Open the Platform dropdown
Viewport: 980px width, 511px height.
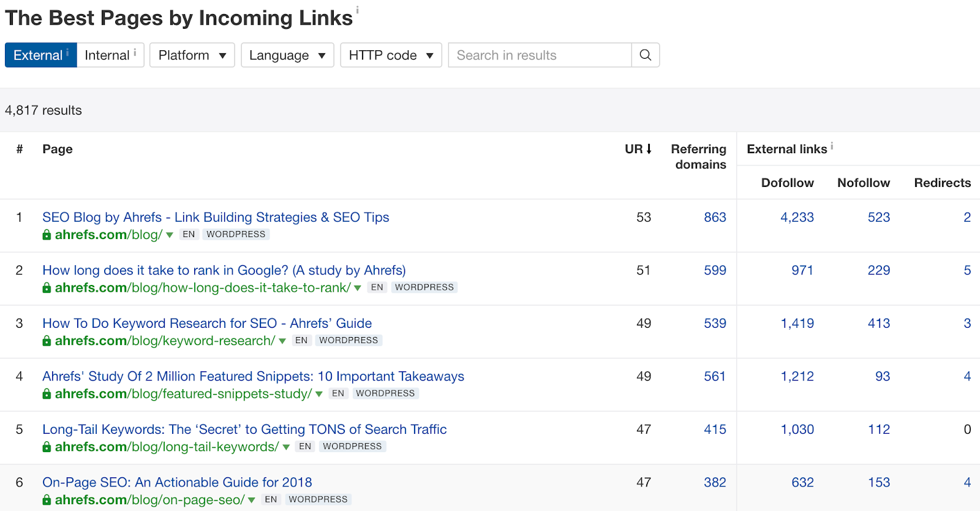[192, 55]
